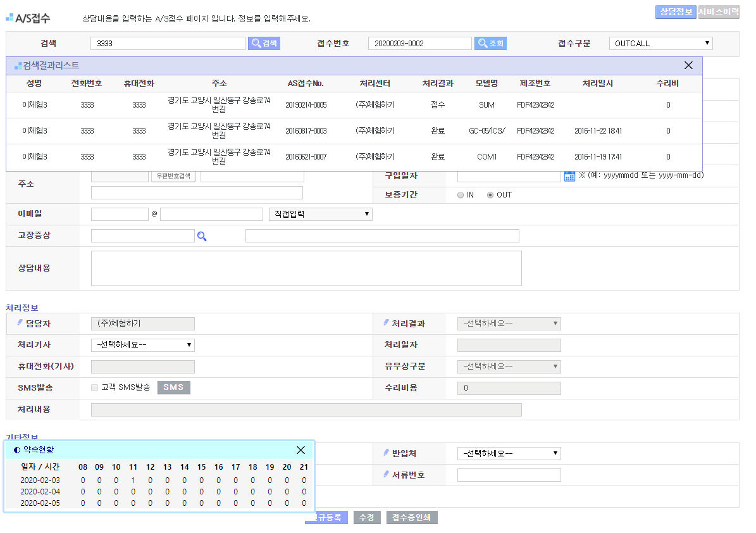Click the calendar icon next to 구입일자

[x=569, y=176]
